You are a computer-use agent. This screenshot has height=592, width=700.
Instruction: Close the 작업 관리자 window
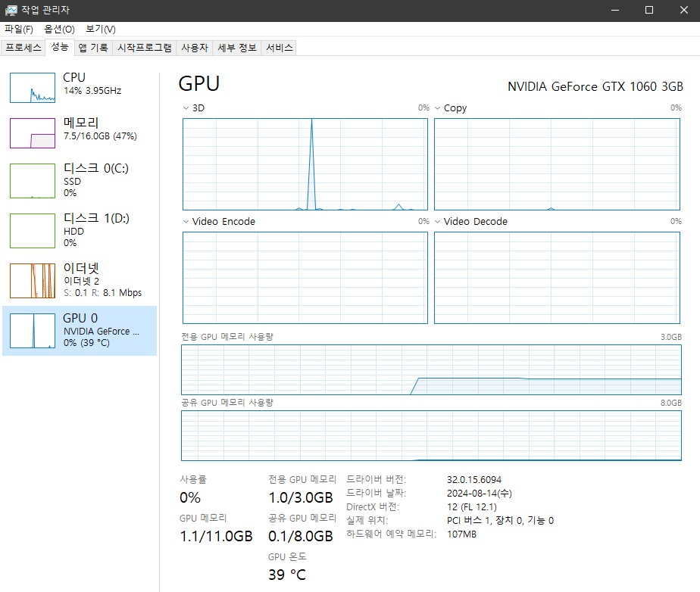coord(683,10)
